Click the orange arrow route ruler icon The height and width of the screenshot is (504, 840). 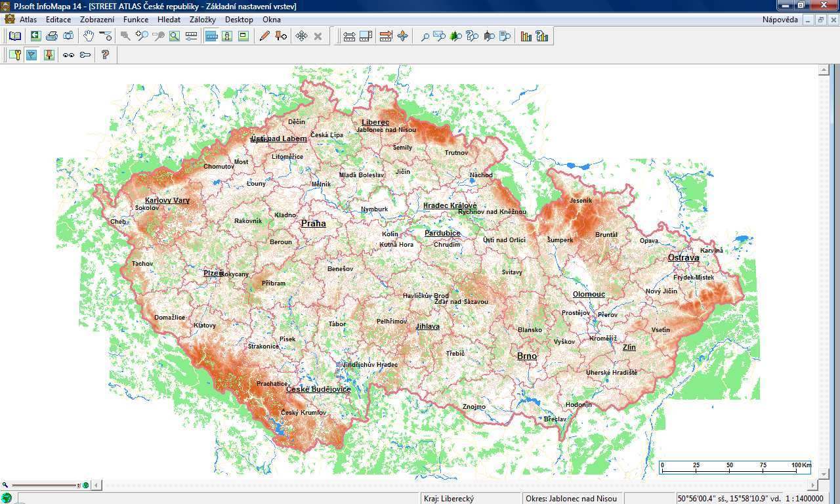tap(386, 36)
